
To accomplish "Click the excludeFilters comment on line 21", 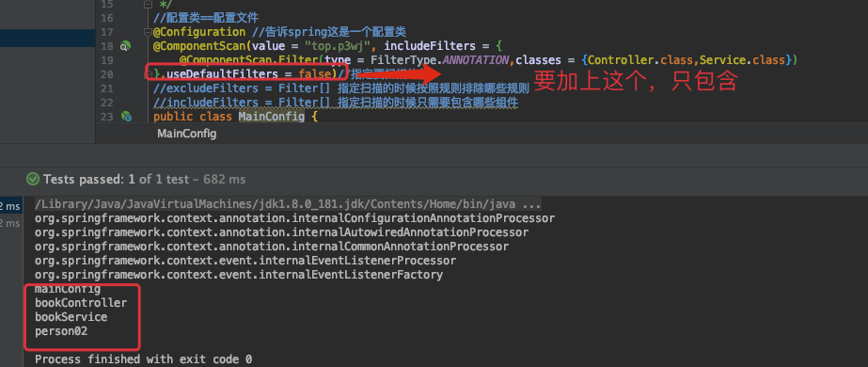I will coord(341,88).
